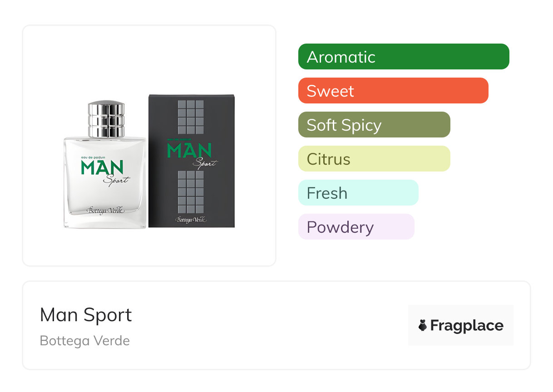Image resolution: width=553 pixels, height=392 pixels.
Task: Click the green MAN logo on bottle
Action: tap(102, 167)
